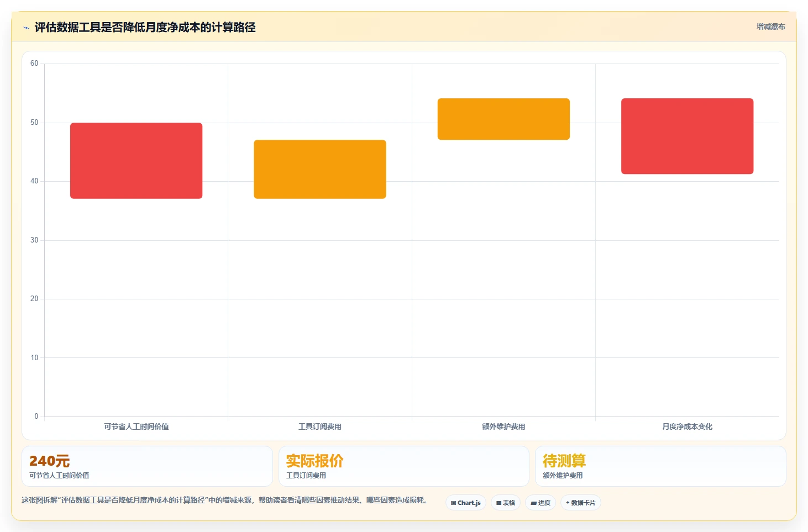Image resolution: width=808 pixels, height=532 pixels.
Task: Click the x-axis label 额外维护费用
Action: [x=503, y=426]
